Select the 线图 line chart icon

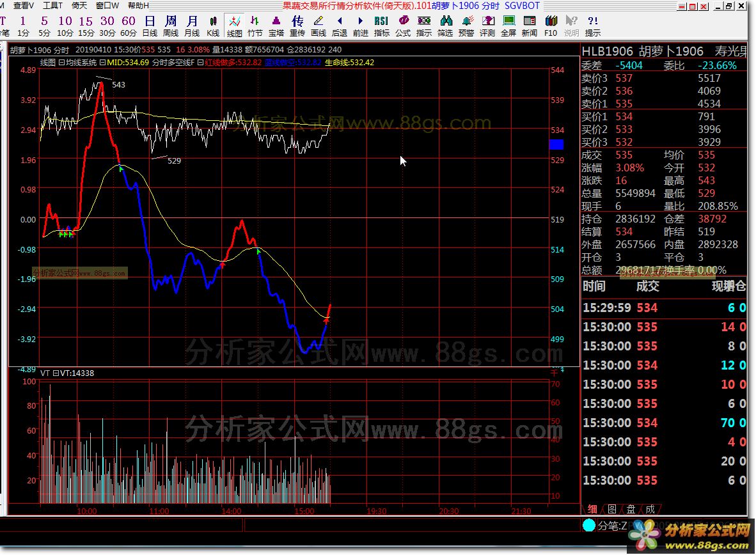point(234,26)
